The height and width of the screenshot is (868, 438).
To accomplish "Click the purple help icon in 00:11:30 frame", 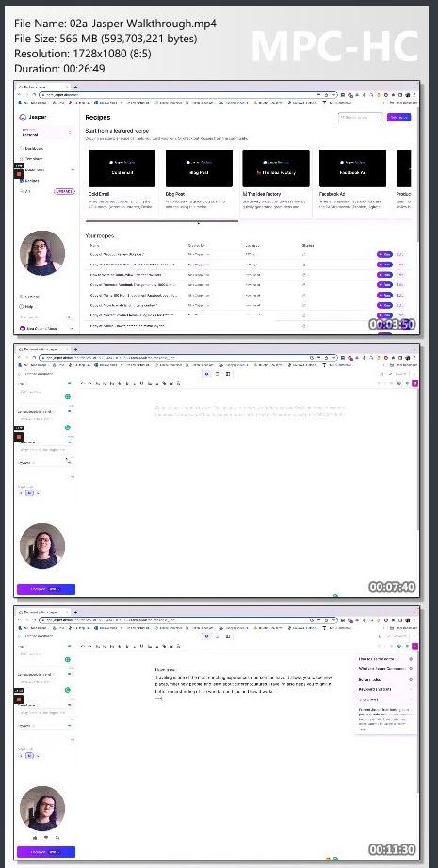I will (415, 646).
